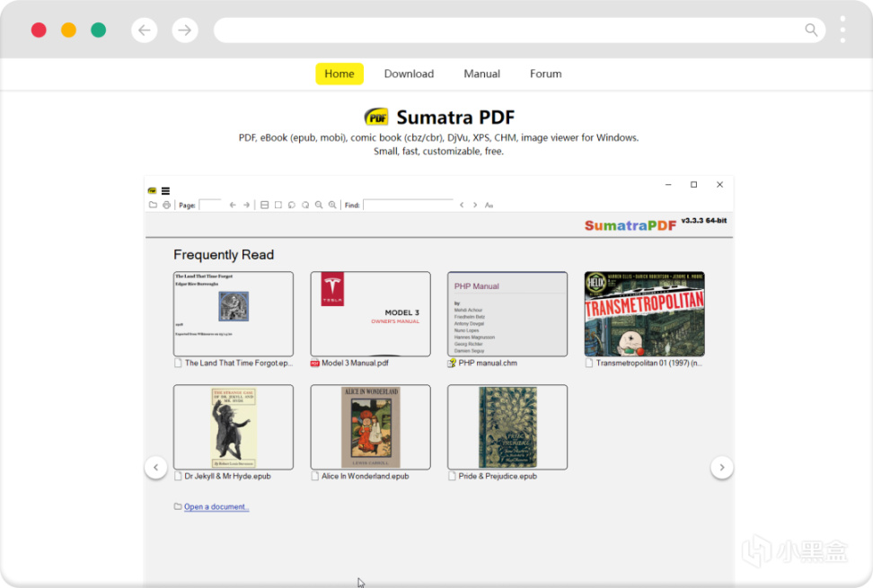Click the red window close dot
Image resolution: width=873 pixels, height=588 pixels.
click(39, 30)
